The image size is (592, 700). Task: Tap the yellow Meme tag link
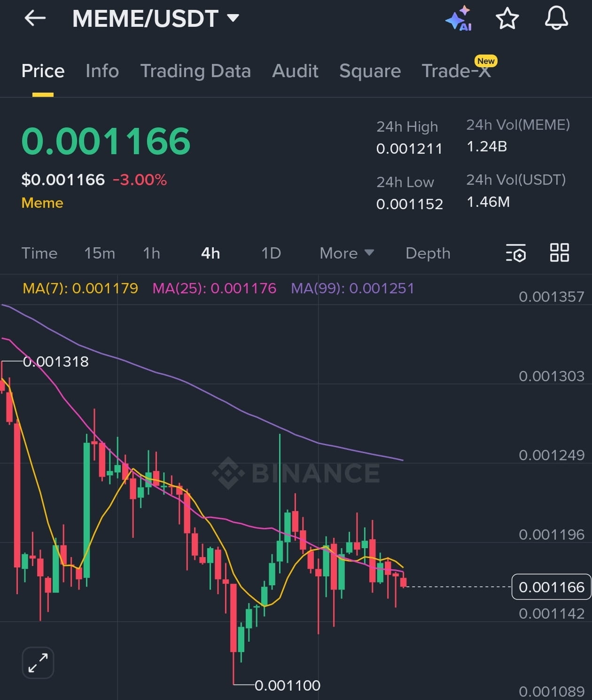coord(42,203)
